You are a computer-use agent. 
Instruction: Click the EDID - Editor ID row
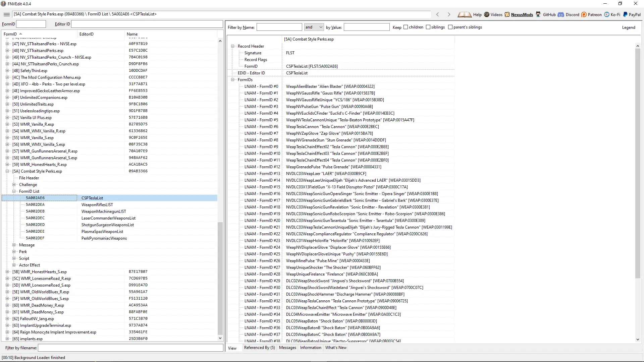[x=341, y=73]
